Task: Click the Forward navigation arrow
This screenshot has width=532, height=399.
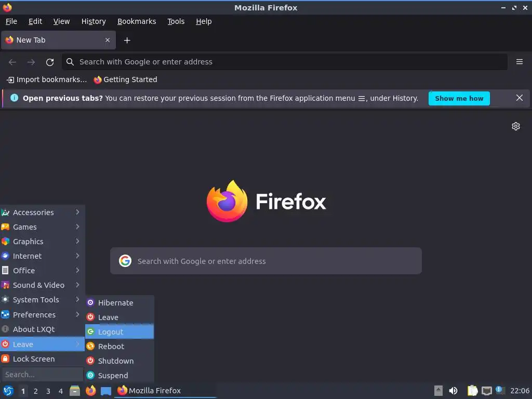Action: 31,62
